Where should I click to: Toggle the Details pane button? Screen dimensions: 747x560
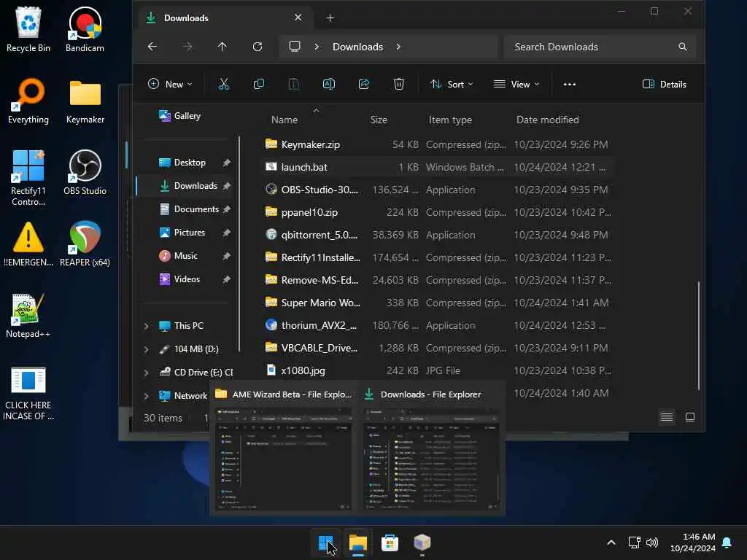click(664, 85)
